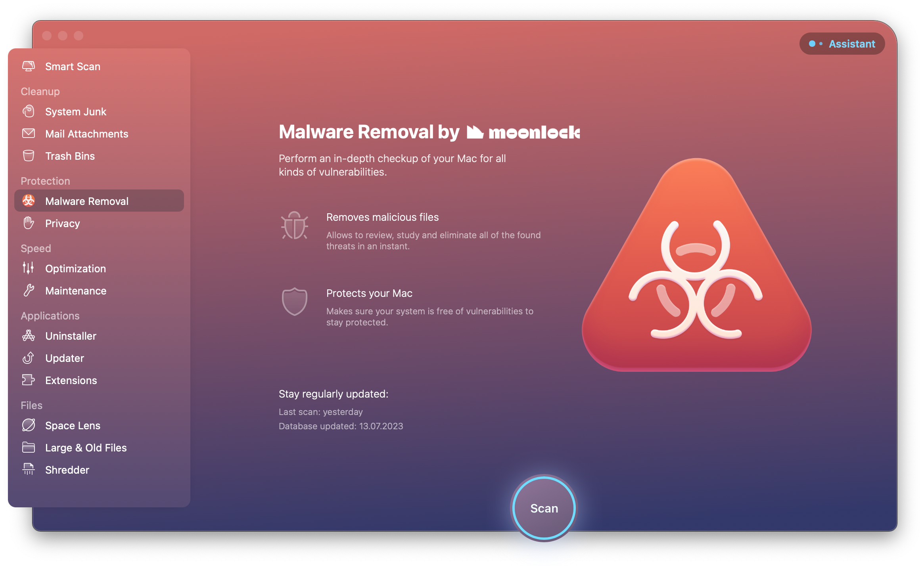Viewport: 924px width, 566px height.
Task: Navigate to Optimization speed section
Action: click(75, 268)
